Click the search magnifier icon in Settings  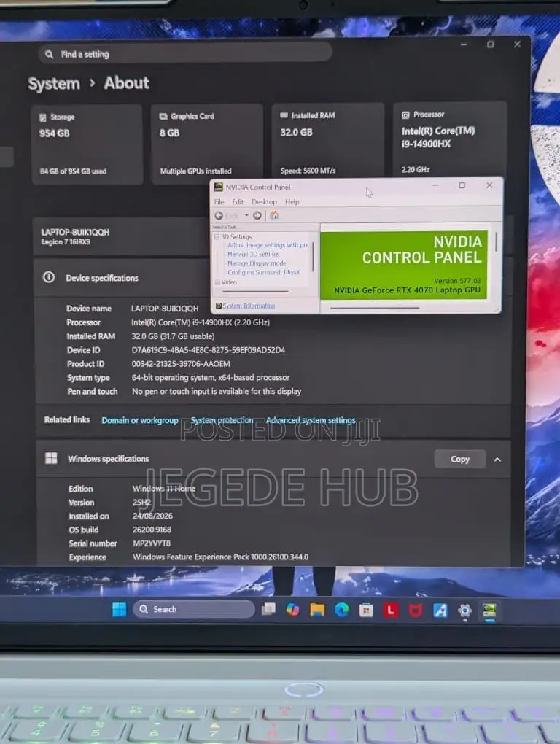[50, 54]
